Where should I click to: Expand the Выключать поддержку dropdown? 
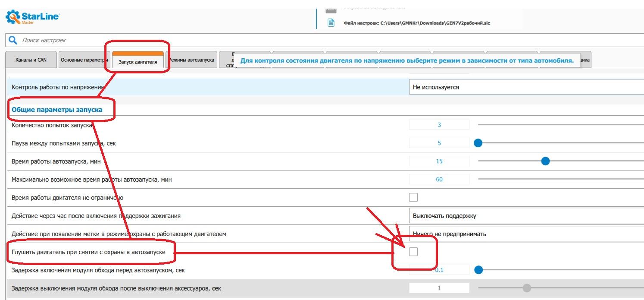[526, 216]
